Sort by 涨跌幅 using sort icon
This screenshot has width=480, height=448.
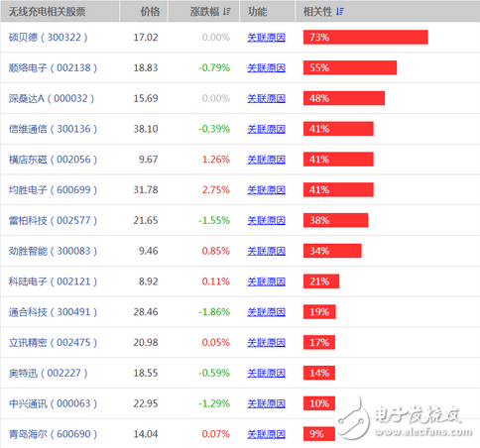227,12
